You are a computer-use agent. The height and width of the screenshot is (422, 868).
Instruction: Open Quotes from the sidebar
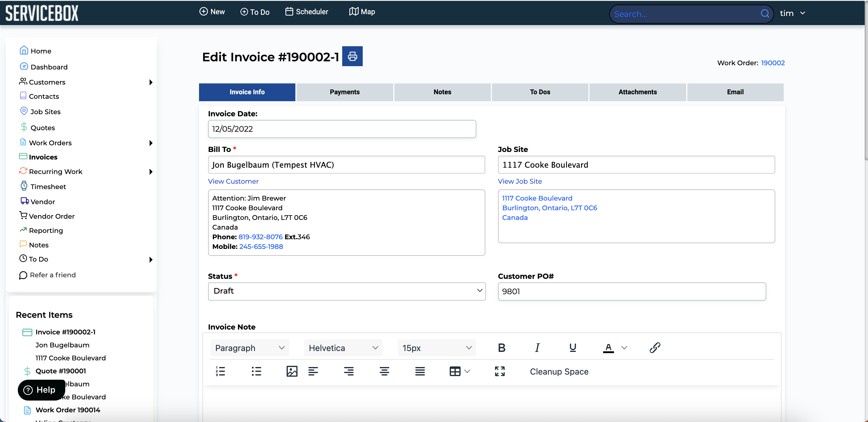37,127
